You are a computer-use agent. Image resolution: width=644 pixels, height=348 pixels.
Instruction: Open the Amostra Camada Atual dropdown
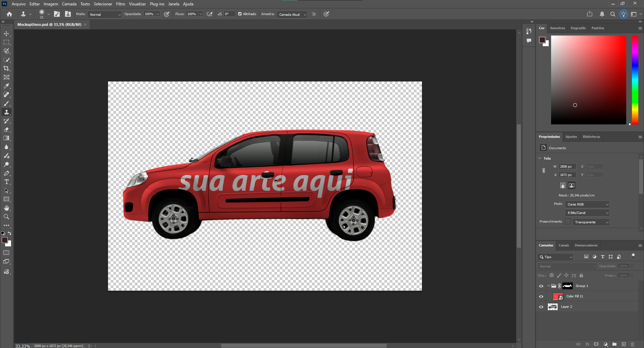292,14
